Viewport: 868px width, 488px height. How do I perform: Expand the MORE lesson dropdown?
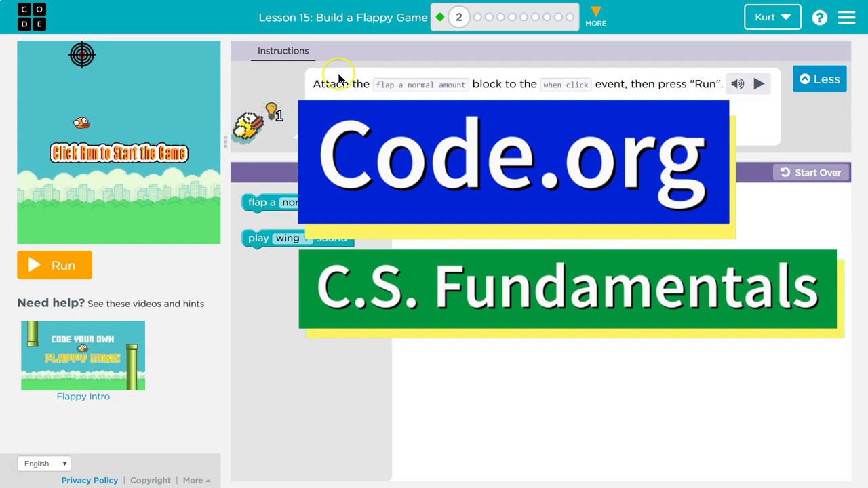(x=595, y=17)
